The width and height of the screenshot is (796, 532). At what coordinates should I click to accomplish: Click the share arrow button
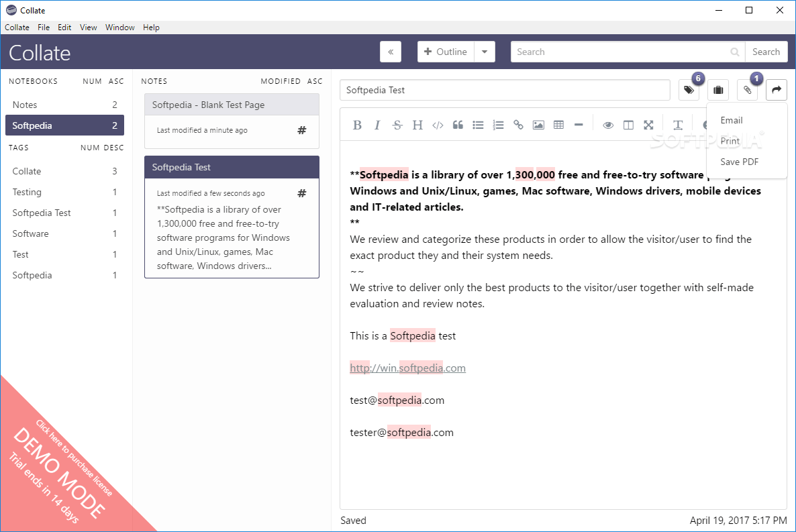(777, 90)
